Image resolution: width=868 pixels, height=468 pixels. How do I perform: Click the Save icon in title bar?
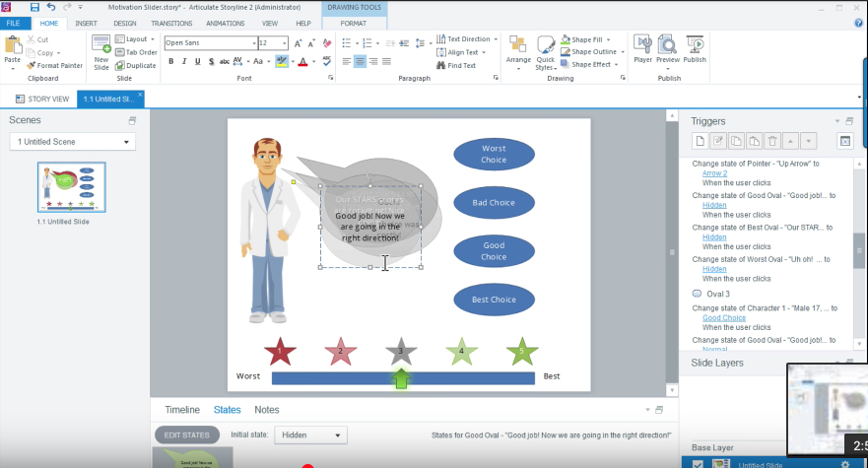pos(34,7)
